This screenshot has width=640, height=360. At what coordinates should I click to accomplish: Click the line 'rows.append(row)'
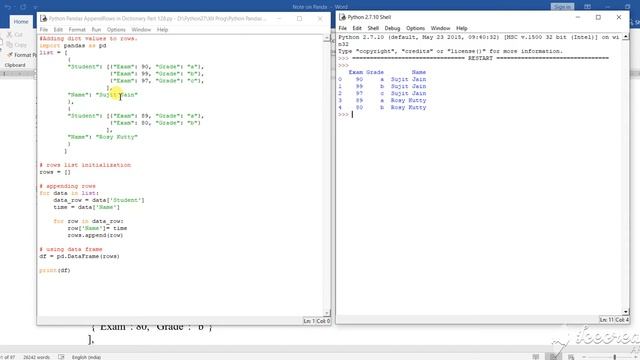[x=95, y=235]
